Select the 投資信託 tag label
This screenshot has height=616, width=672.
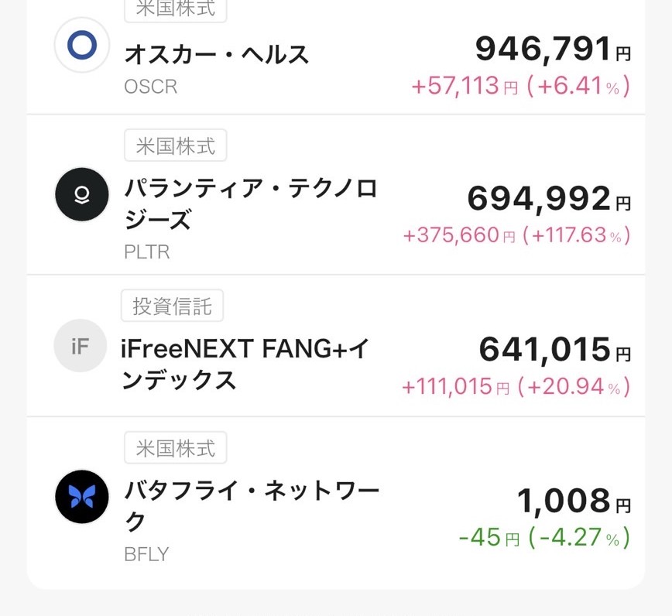pos(172,306)
